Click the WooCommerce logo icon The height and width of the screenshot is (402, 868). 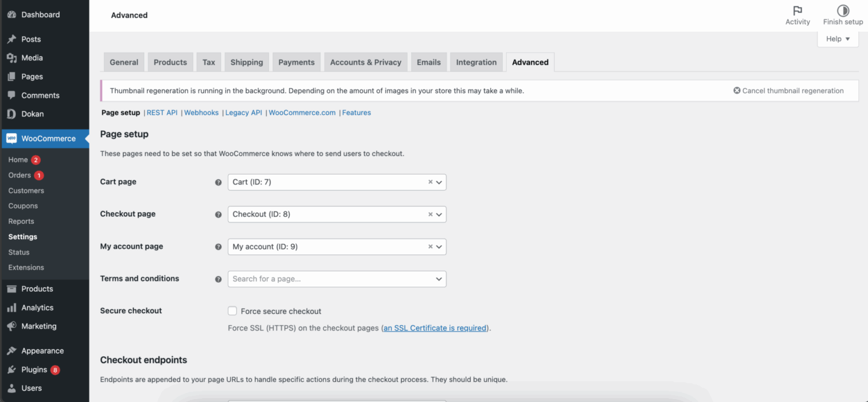pyautogui.click(x=11, y=139)
